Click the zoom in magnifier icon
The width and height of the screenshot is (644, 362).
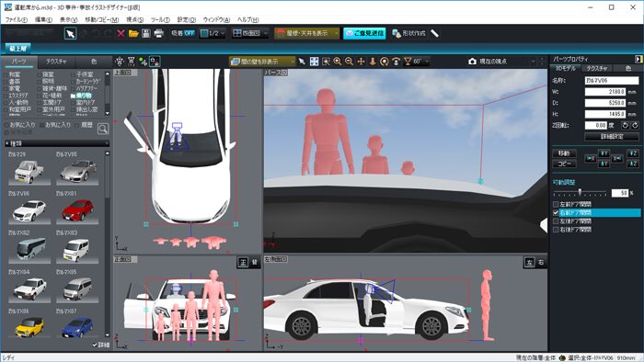(338, 62)
